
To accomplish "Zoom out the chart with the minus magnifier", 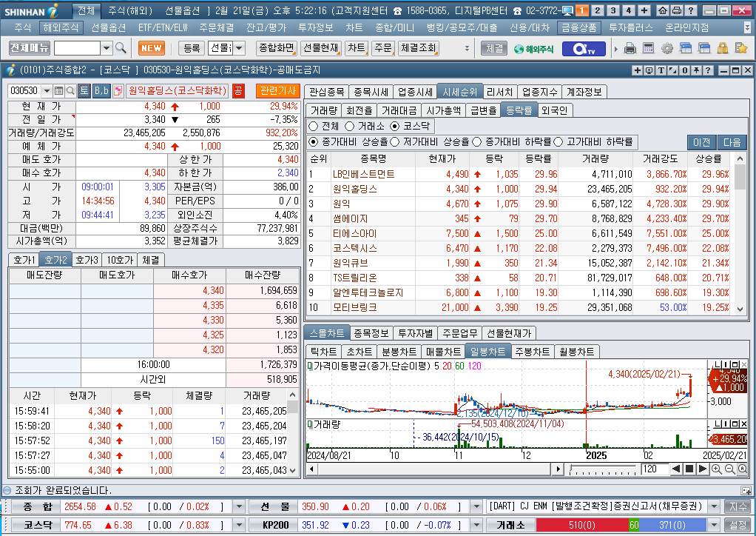I will [x=729, y=469].
